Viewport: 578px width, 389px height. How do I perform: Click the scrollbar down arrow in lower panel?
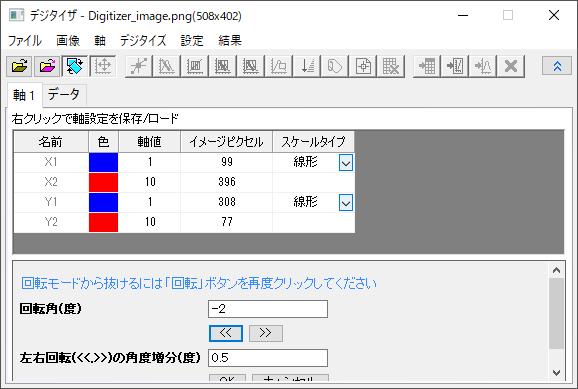click(556, 373)
